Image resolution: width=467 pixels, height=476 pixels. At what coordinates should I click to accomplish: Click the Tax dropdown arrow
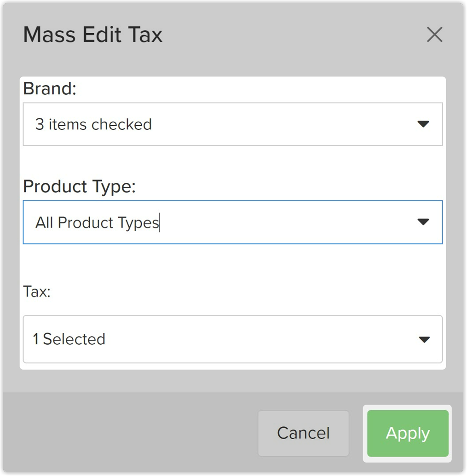pyautogui.click(x=424, y=339)
